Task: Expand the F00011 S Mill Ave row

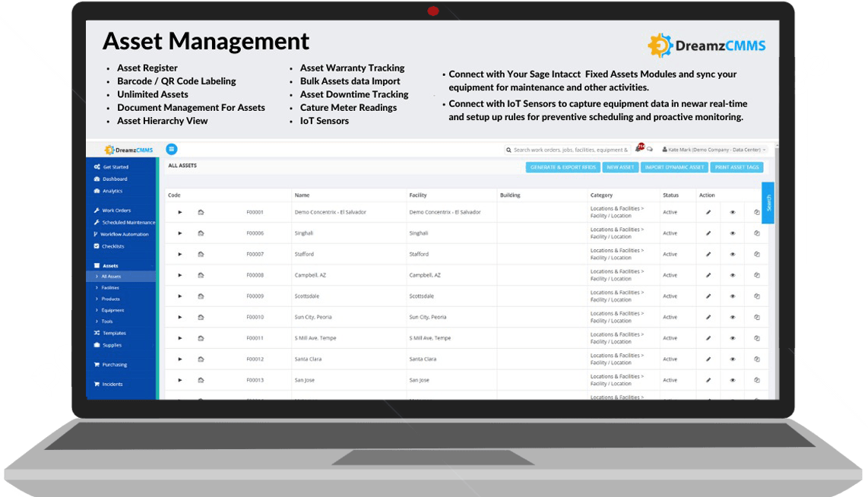Action: pyautogui.click(x=180, y=338)
